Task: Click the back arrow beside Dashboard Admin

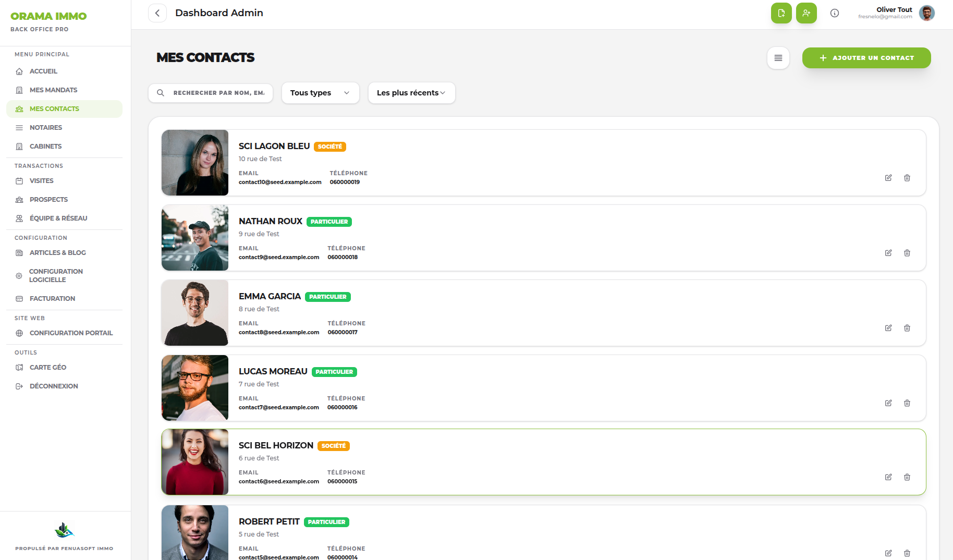Action: click(x=157, y=13)
